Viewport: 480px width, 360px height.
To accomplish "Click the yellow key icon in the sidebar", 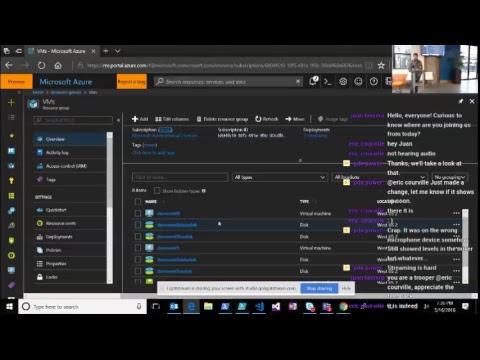I will (x=11, y=180).
